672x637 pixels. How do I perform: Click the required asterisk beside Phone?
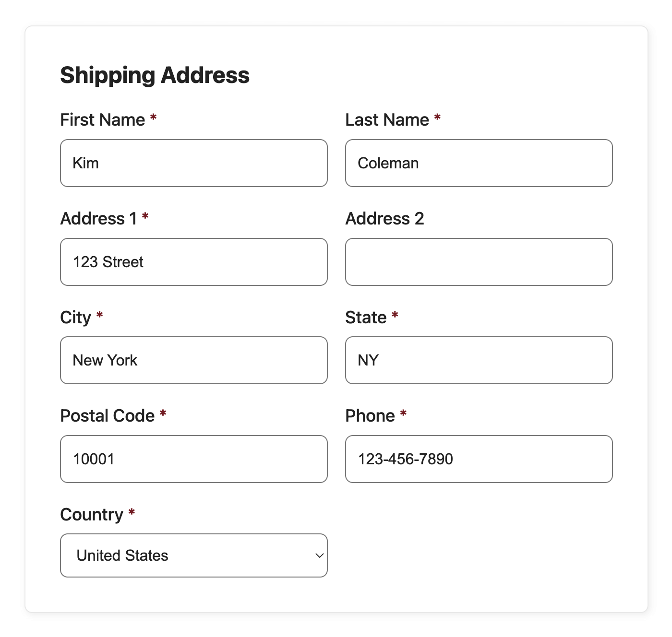(403, 415)
